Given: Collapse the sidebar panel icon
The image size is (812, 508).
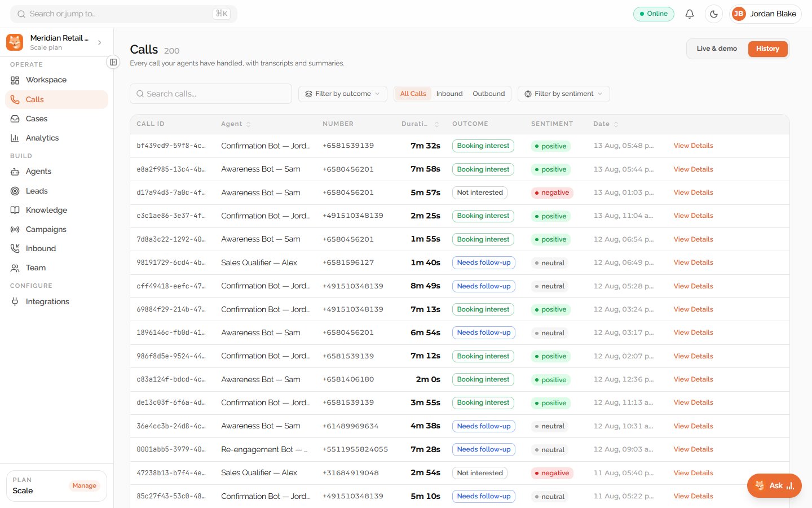Looking at the screenshot, I should coord(113,62).
